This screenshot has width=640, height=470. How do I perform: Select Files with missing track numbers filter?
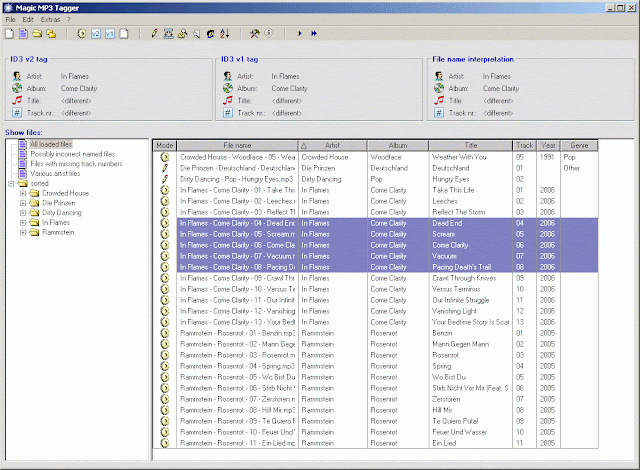coord(76,164)
